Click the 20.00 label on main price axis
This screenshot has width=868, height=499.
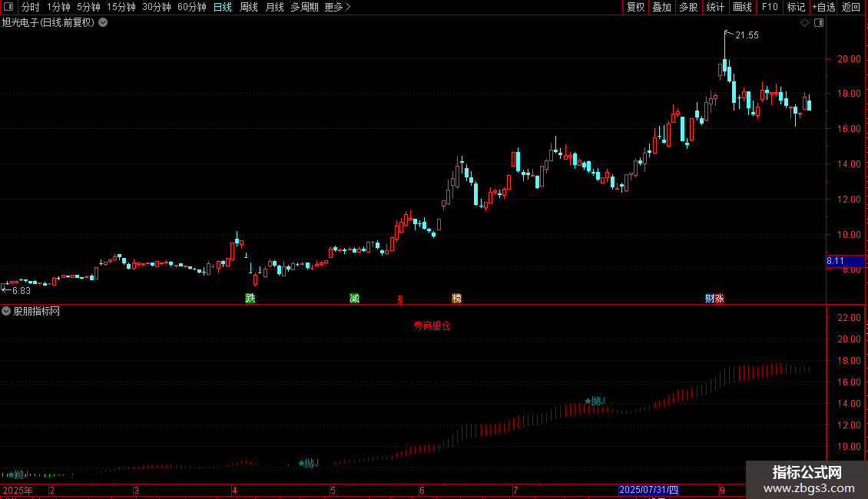pos(849,58)
